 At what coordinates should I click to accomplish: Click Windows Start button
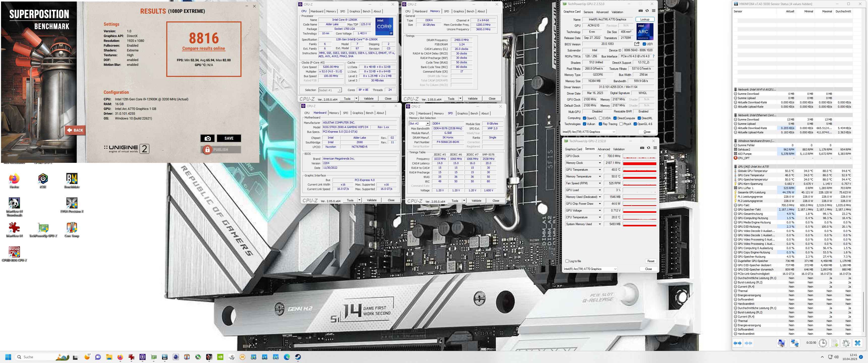8,357
